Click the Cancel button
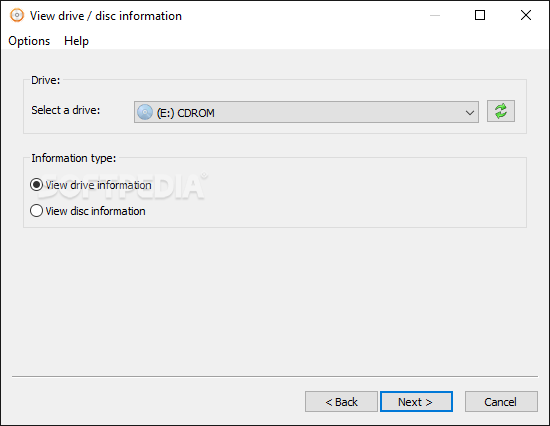Viewport: 550px width, 426px height. coord(501,401)
